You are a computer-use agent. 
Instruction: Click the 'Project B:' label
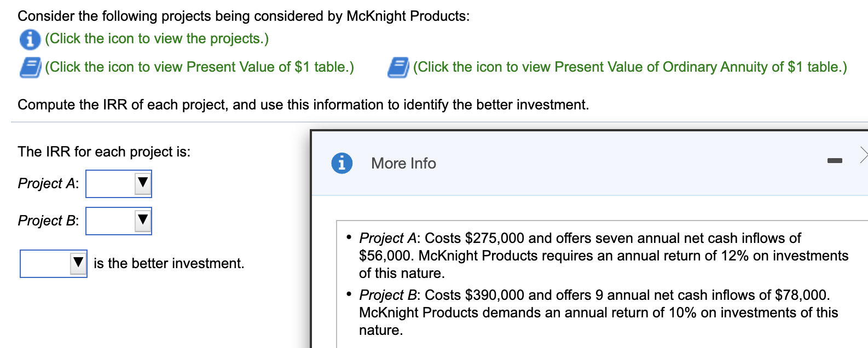(x=48, y=221)
